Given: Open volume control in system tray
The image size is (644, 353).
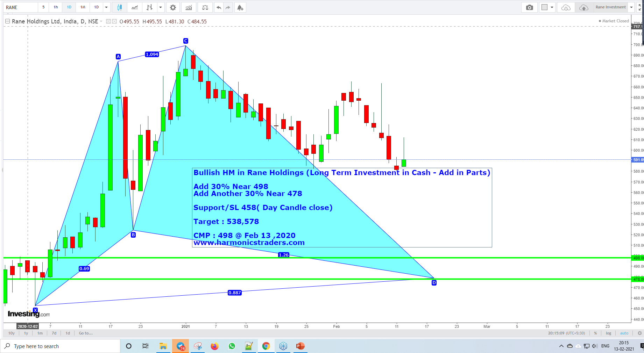Looking at the screenshot, I should [595, 346].
